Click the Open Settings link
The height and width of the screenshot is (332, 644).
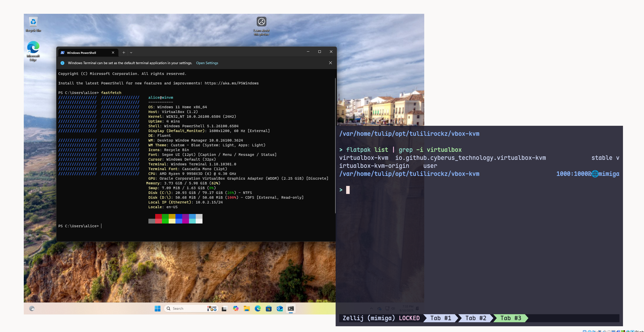point(207,63)
